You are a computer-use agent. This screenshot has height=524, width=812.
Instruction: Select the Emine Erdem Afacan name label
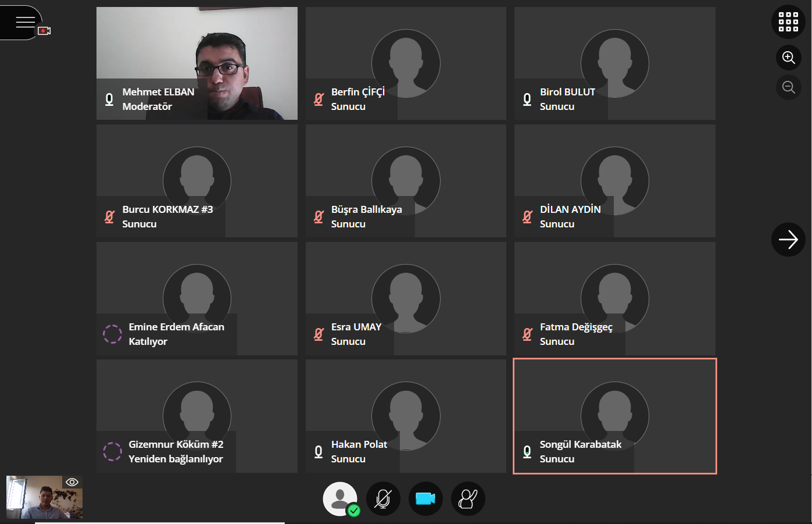click(x=176, y=327)
